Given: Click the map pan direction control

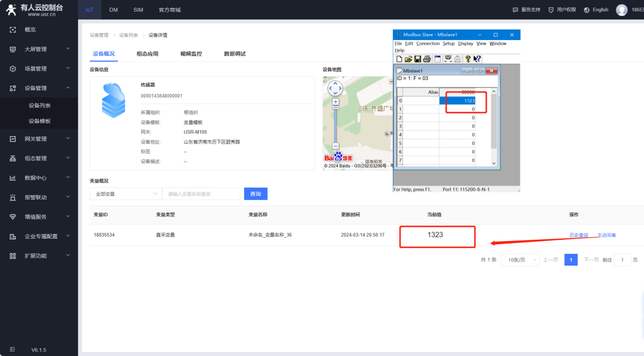Looking at the screenshot, I should pos(335,88).
